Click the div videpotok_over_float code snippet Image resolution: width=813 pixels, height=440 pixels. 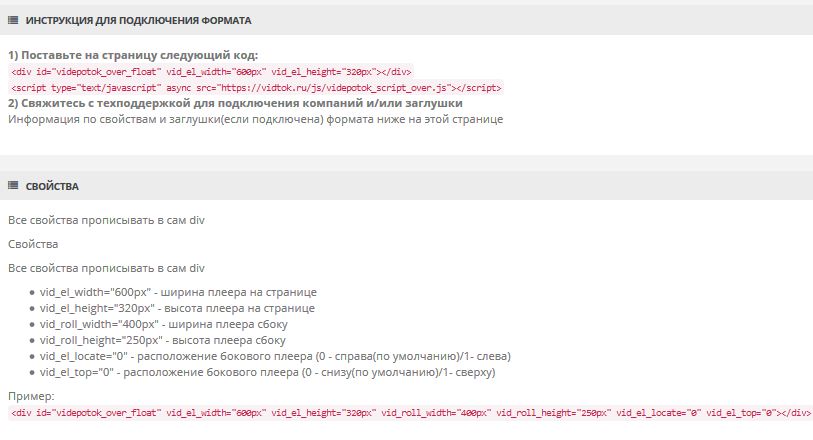click(211, 72)
